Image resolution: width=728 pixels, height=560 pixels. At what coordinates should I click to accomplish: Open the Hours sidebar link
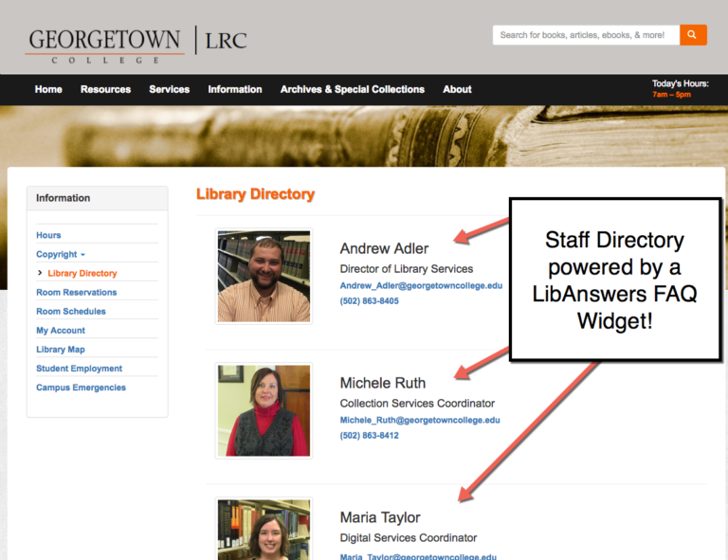pyautogui.click(x=48, y=235)
